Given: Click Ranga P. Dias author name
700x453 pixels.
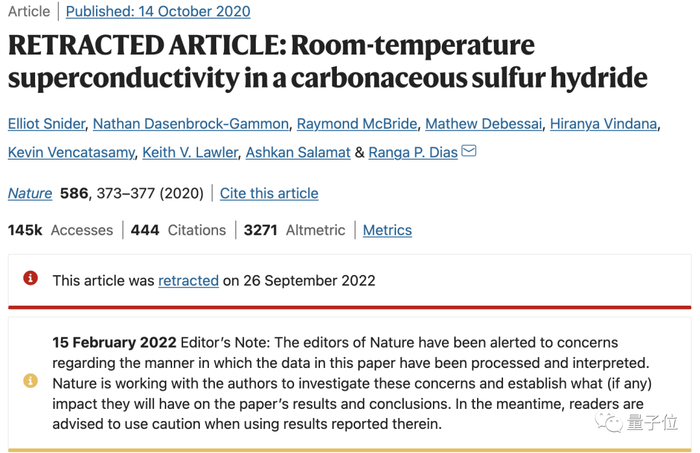Looking at the screenshot, I should 412,152.
